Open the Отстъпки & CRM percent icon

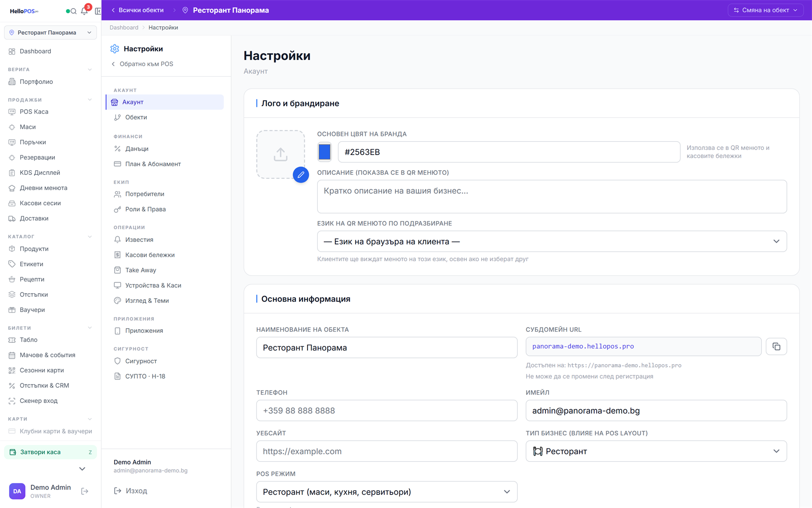coord(12,386)
